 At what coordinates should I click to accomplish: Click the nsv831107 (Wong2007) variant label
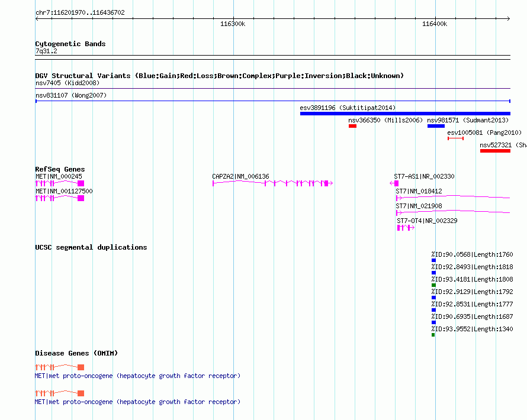[x=71, y=95]
